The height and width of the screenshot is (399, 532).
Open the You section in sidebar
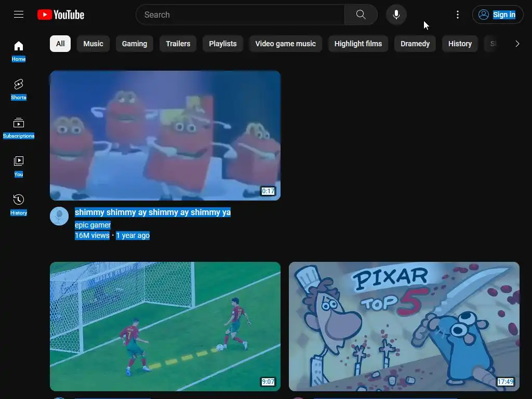click(19, 167)
